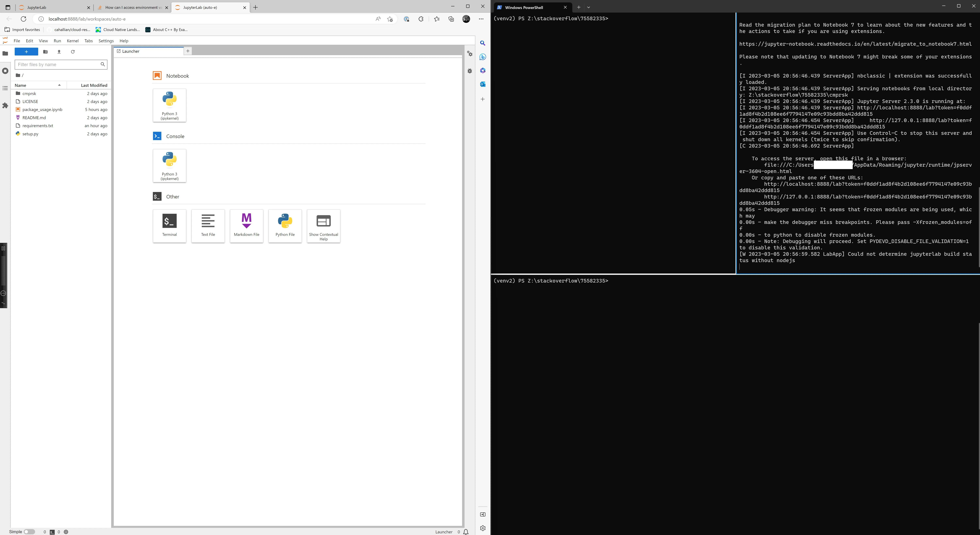Open the Debugger bug icon panel
Image resolution: width=980 pixels, height=535 pixels.
point(470,71)
